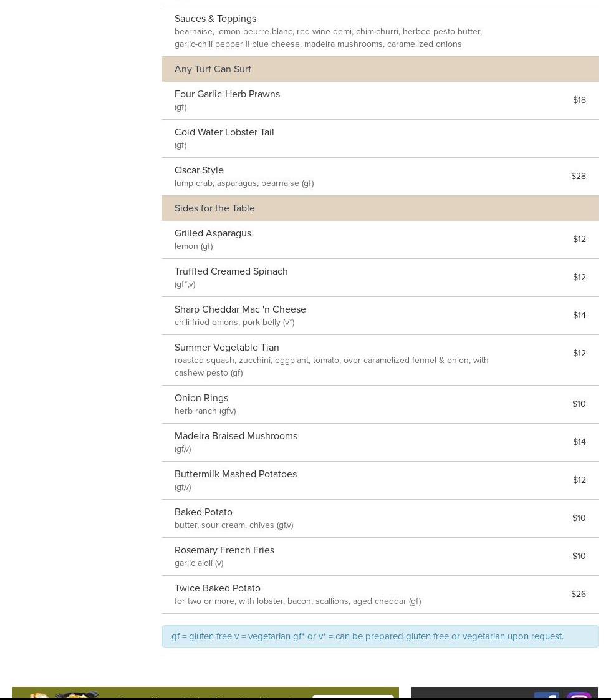The height and width of the screenshot is (700, 611).
Task: Select the Baked Potato item
Action: tap(203, 512)
